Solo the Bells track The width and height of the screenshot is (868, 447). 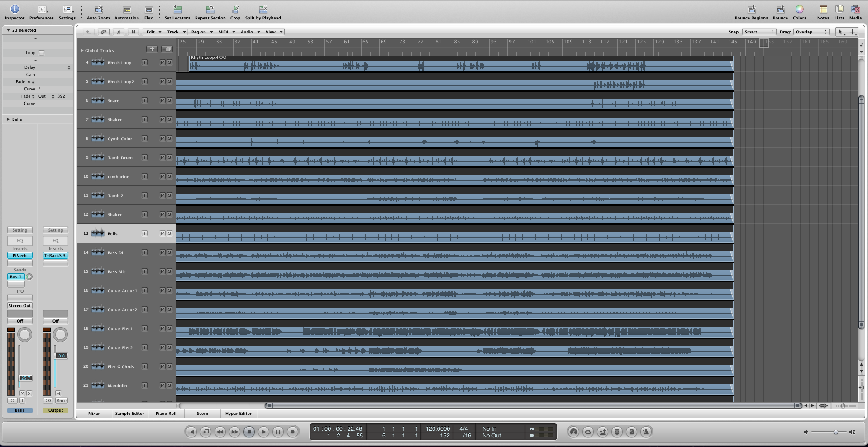point(169,233)
